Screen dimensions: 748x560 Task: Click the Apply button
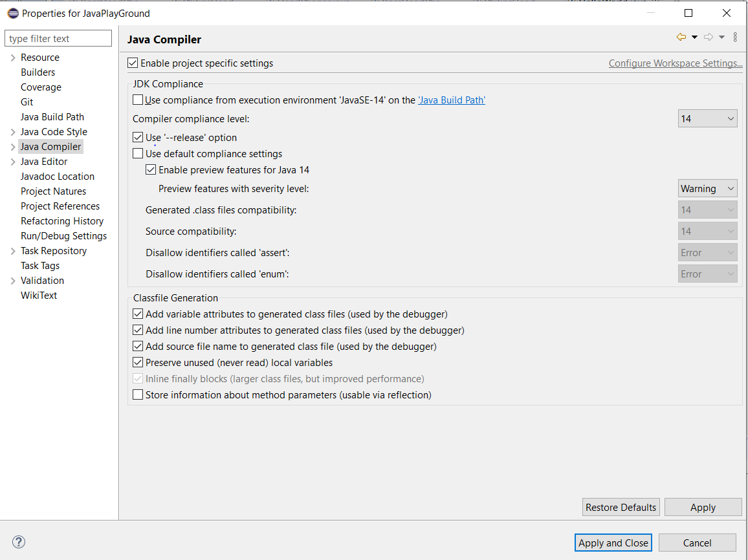pyautogui.click(x=703, y=507)
